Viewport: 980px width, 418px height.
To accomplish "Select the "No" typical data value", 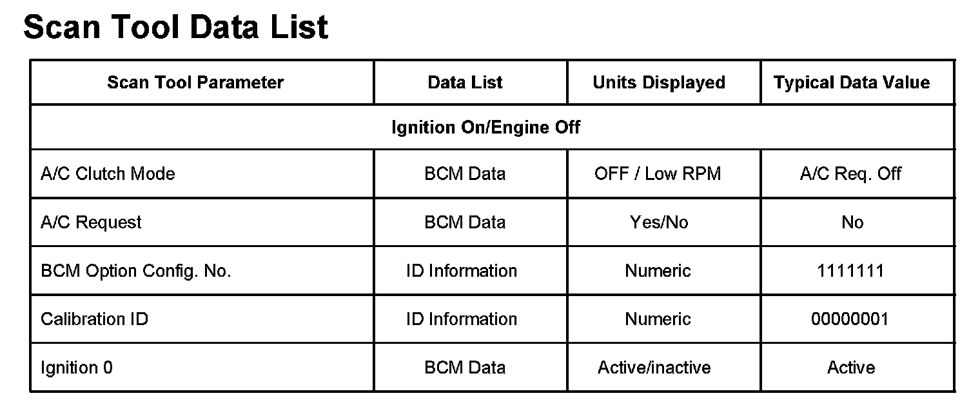I will coord(852,223).
